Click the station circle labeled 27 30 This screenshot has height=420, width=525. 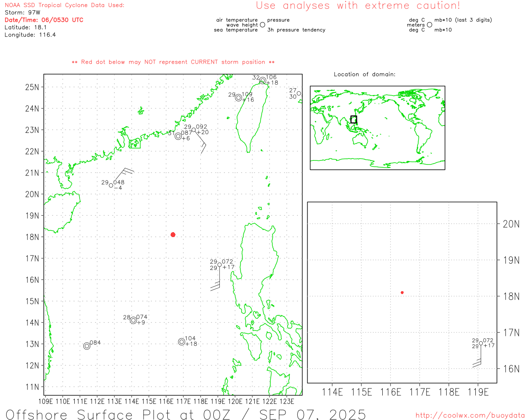(299, 94)
